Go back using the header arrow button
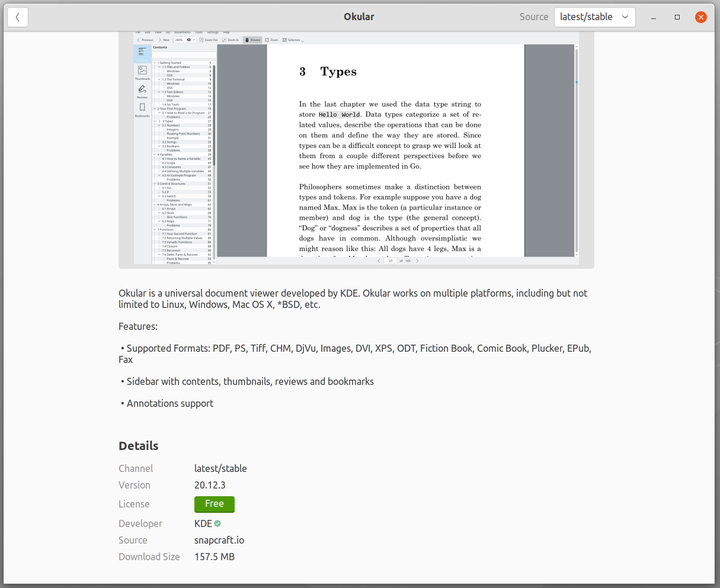The image size is (720, 588). [x=18, y=17]
